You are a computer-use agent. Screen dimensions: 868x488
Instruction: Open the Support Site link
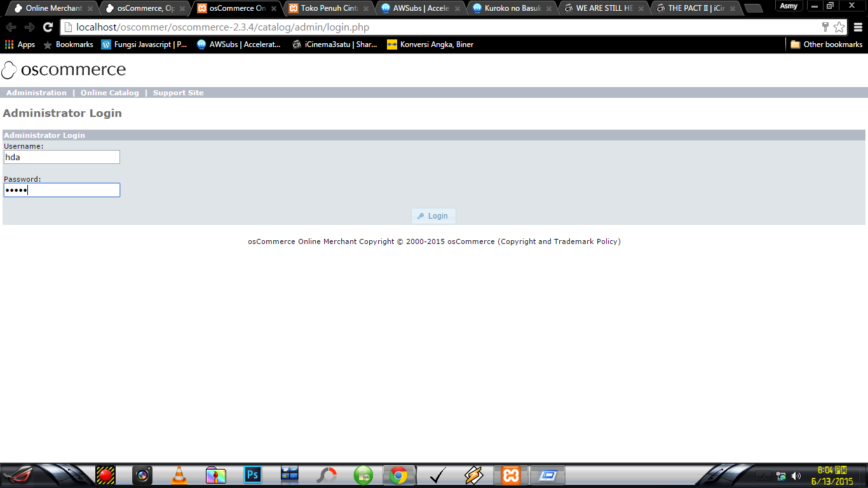tap(178, 93)
